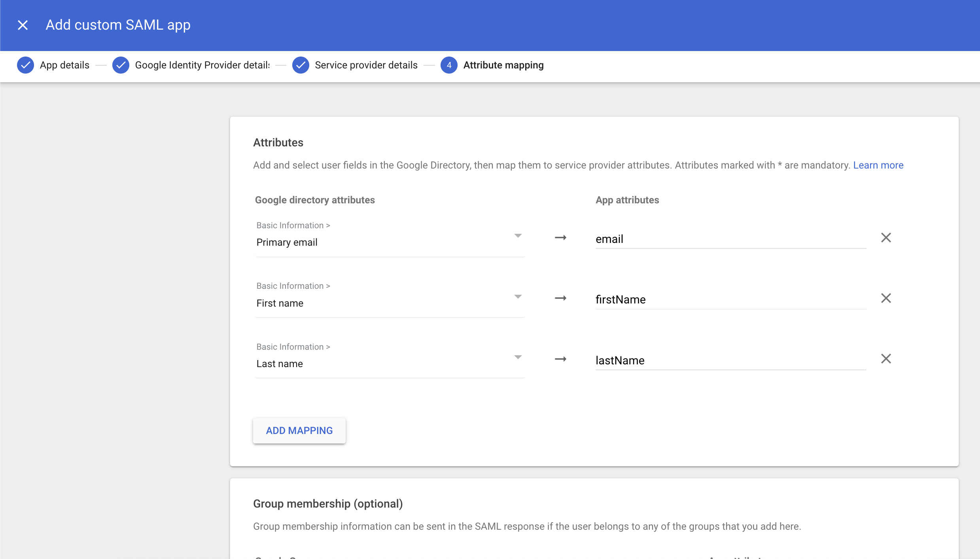Click the Service provider details checkmark icon

click(301, 65)
